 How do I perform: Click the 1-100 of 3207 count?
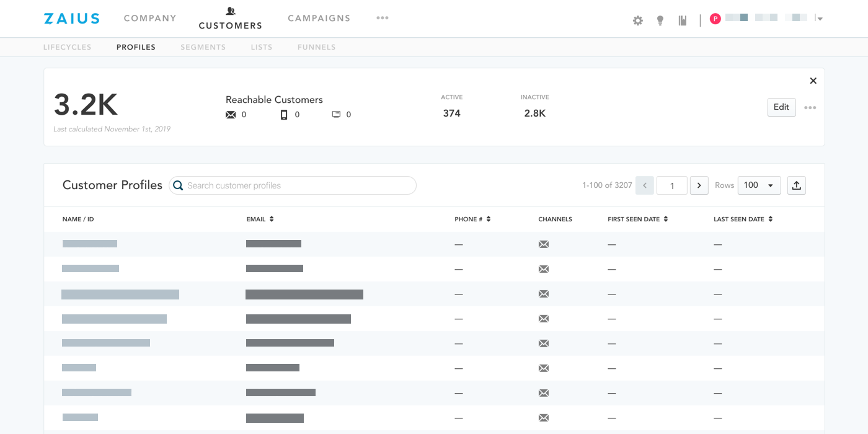(607, 185)
